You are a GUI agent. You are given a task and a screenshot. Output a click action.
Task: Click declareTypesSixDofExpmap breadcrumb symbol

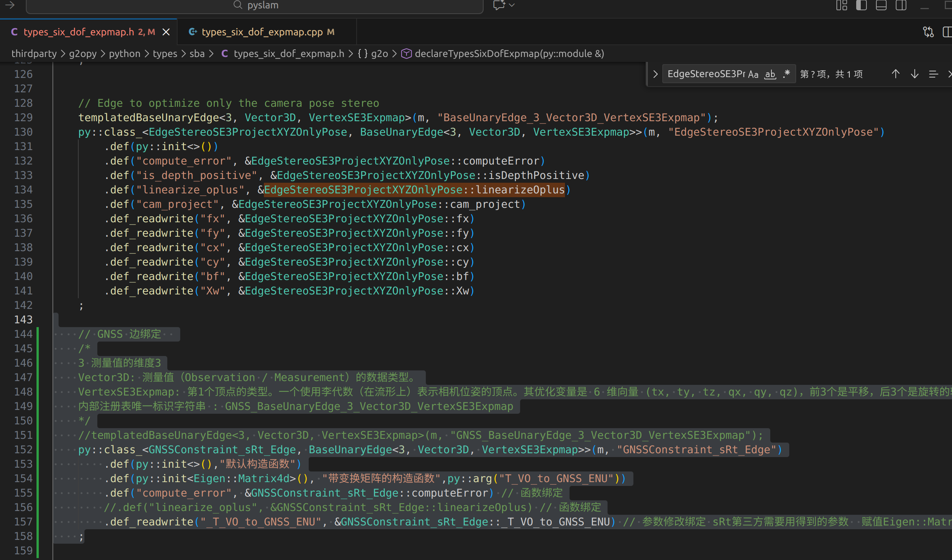click(509, 54)
